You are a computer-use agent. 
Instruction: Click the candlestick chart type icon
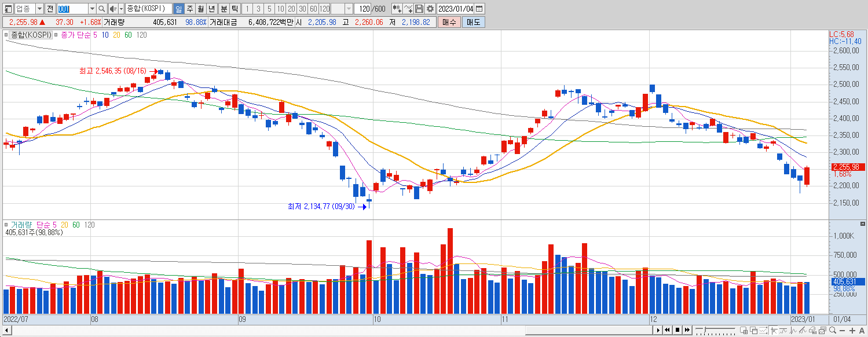(397, 9)
